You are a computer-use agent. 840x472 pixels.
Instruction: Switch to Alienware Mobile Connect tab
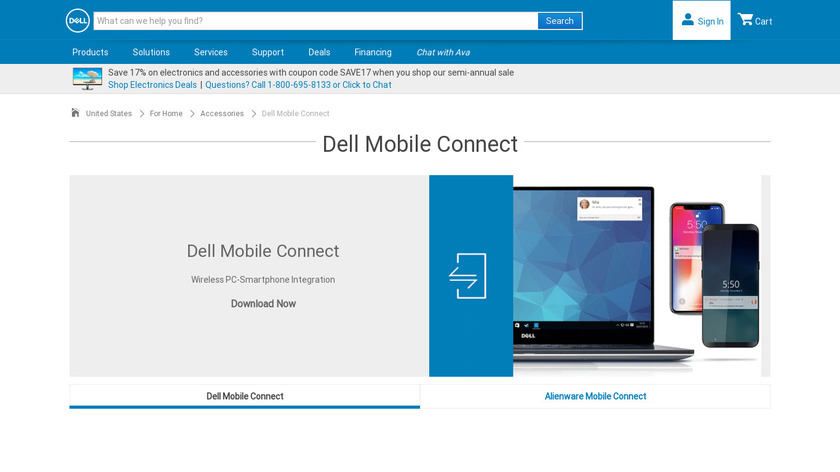pos(595,396)
